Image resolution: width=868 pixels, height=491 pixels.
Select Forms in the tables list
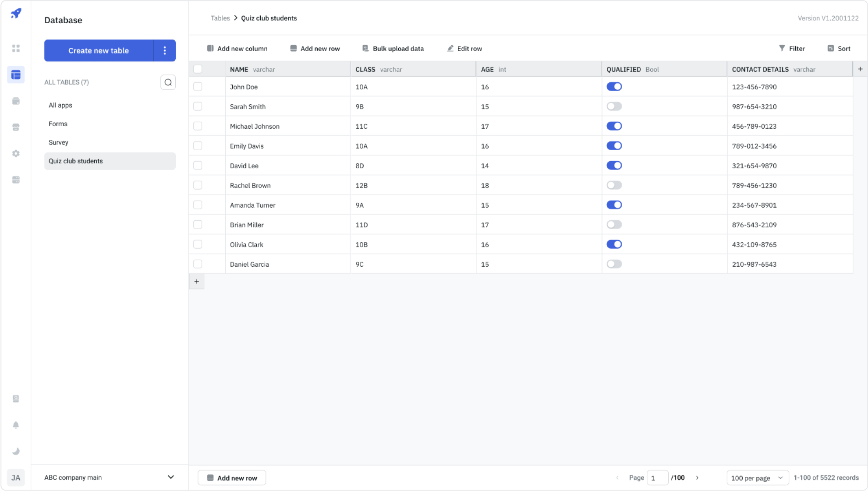(58, 124)
